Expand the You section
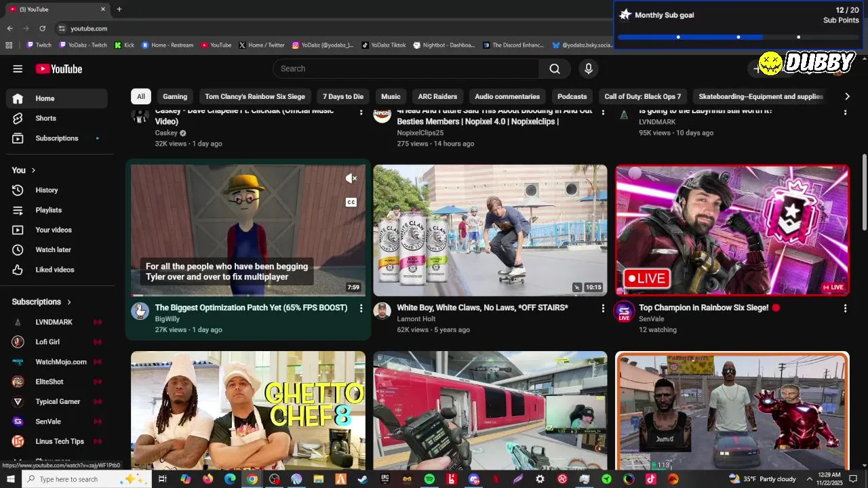The height and width of the screenshot is (488, 868). click(x=24, y=170)
